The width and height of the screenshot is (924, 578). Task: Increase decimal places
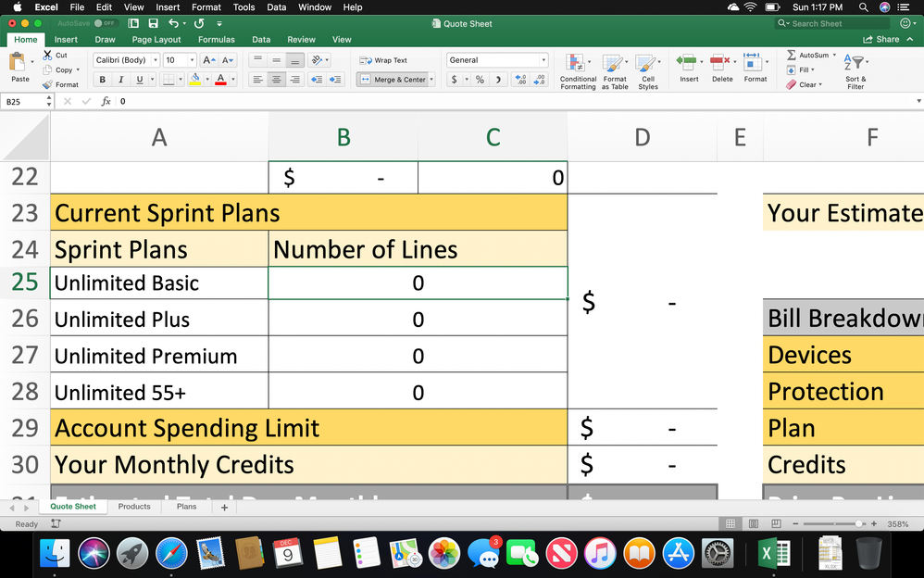[x=520, y=79]
